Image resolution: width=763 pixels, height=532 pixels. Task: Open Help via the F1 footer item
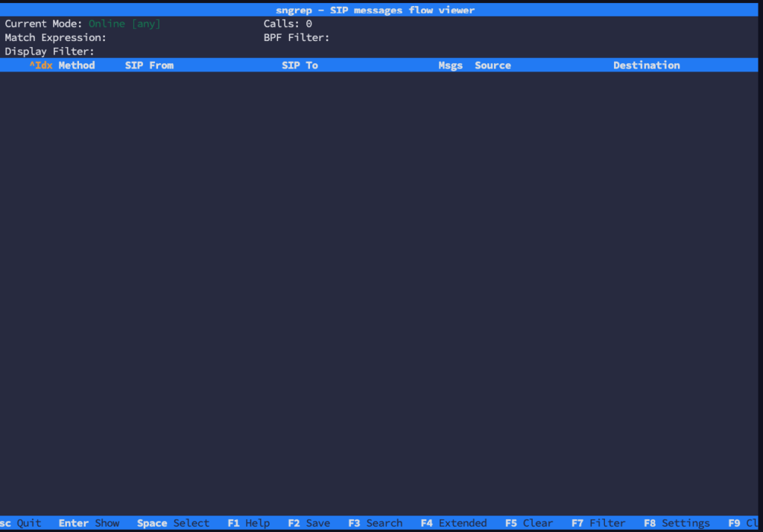(x=249, y=523)
